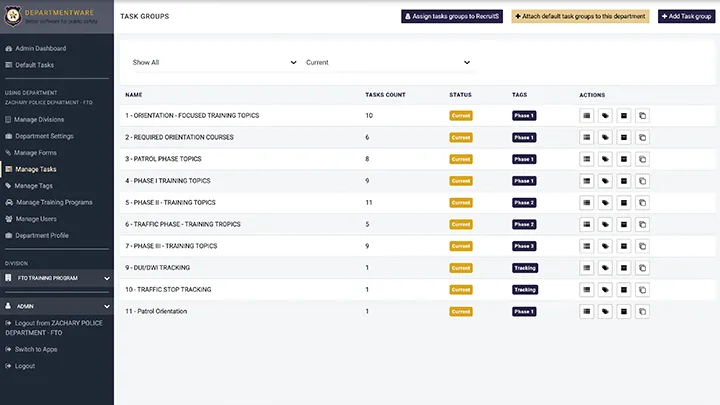This screenshot has width=720, height=405.
Task: Click the Switch to Apps link
Action: (36, 349)
